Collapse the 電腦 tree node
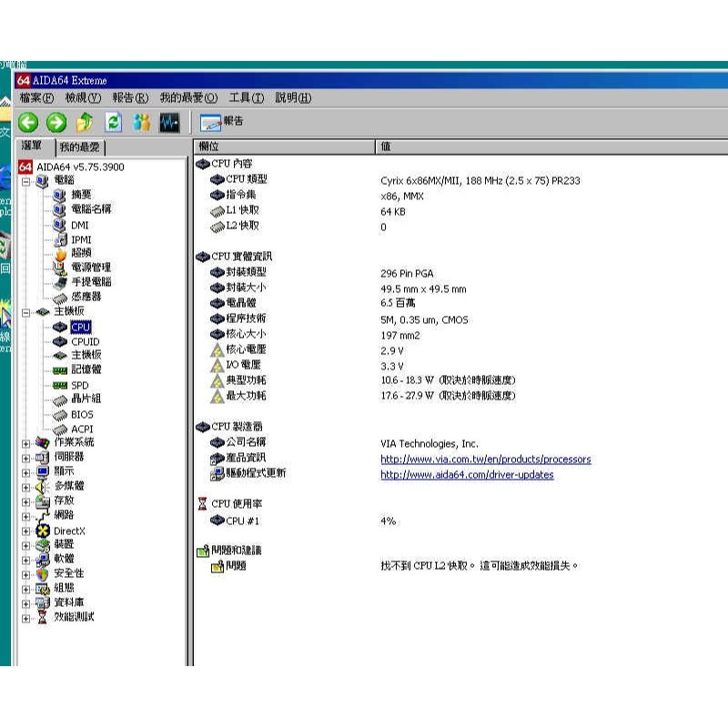The height and width of the screenshot is (728, 728). [26, 181]
